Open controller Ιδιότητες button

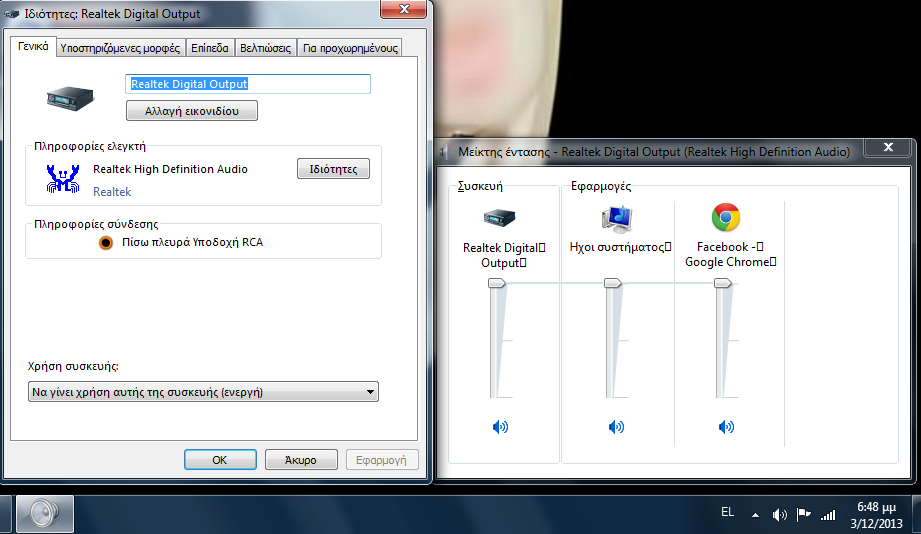pos(333,169)
